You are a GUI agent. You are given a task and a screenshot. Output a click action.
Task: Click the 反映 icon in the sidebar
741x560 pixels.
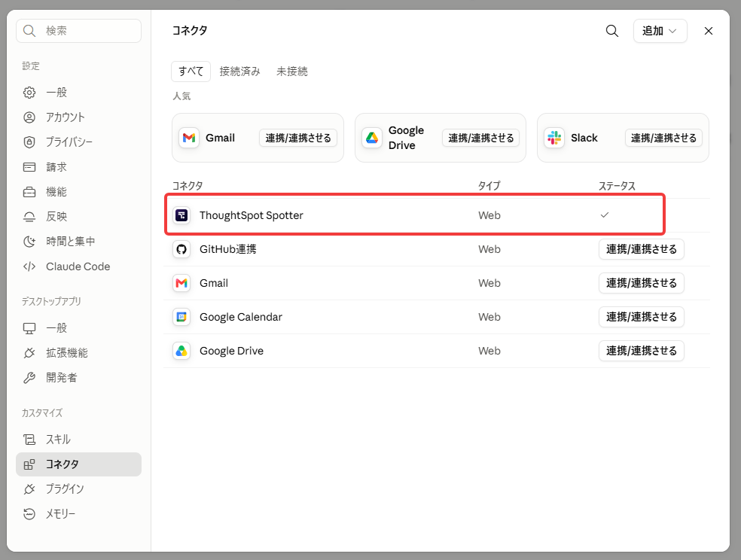coord(29,217)
